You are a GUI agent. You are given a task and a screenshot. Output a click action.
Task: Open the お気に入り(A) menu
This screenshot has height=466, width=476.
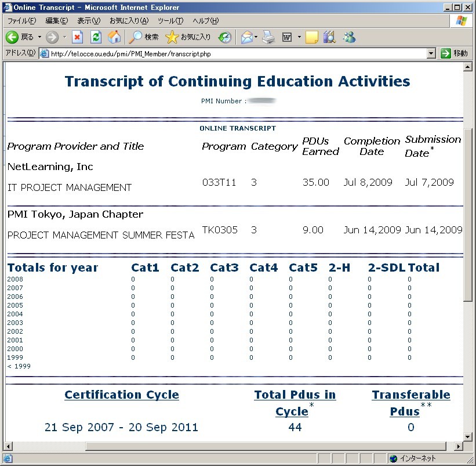129,21
